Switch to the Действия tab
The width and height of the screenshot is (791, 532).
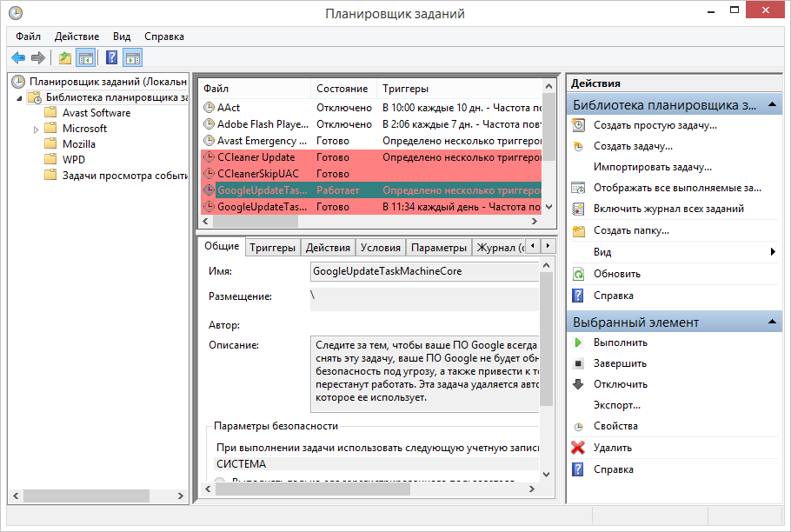click(328, 248)
